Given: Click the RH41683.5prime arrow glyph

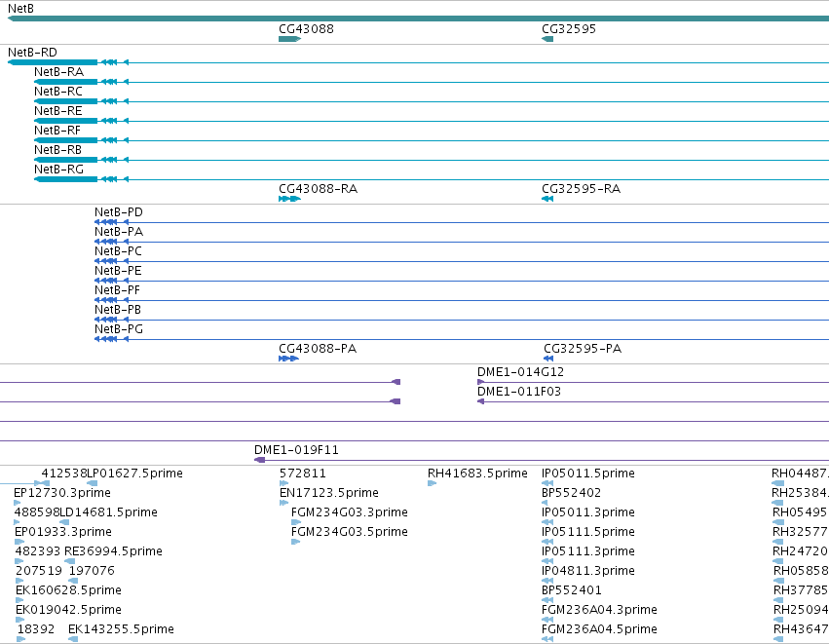Looking at the screenshot, I should click(x=432, y=483).
